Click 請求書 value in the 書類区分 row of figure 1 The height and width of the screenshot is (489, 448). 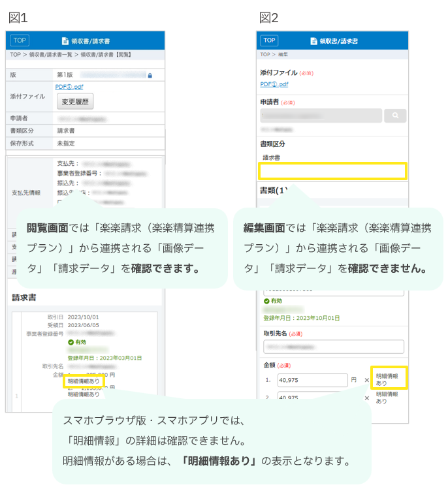(66, 131)
